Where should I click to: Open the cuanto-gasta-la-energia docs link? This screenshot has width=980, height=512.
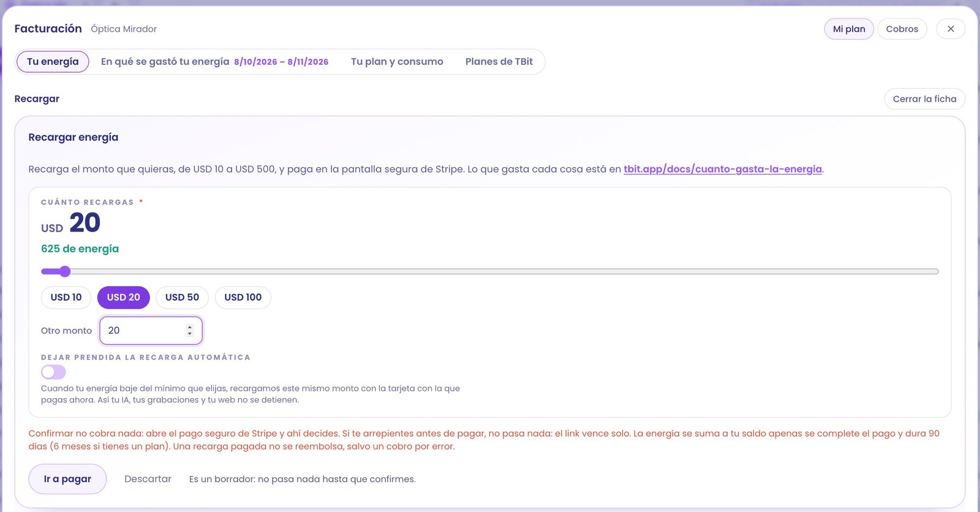[x=723, y=169]
